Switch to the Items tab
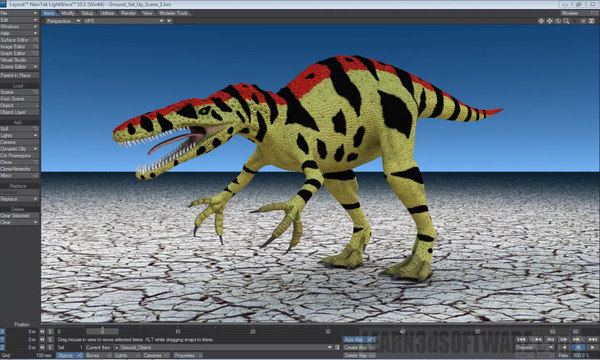This screenshot has height=360, width=600. click(x=49, y=13)
